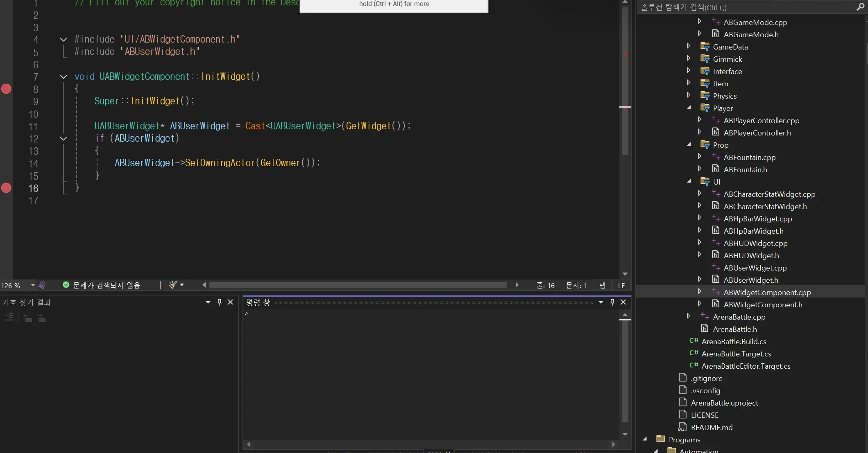Collapse the if block at line 12
Screen dimensions: 868x453
tap(63, 138)
